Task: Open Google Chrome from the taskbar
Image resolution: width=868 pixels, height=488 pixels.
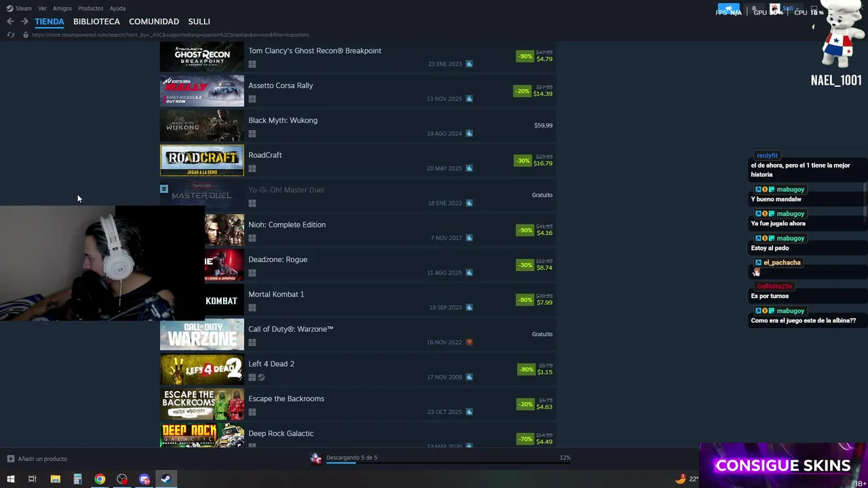Action: [100, 479]
